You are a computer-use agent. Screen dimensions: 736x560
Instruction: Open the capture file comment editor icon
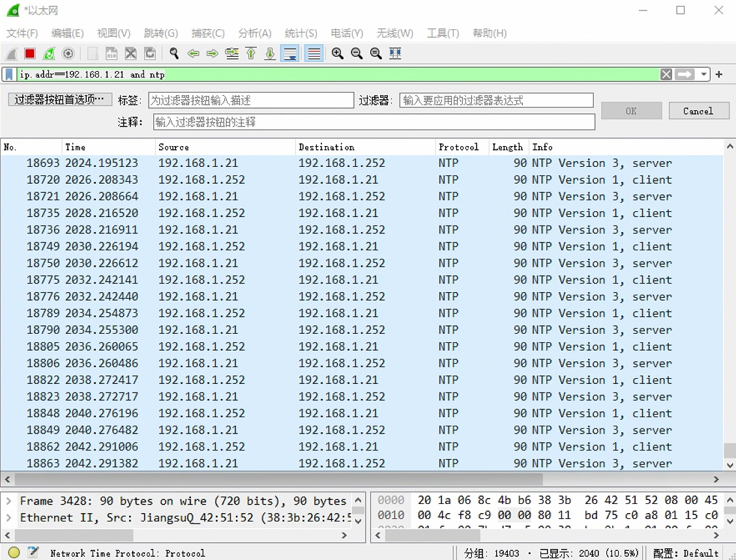[33, 553]
